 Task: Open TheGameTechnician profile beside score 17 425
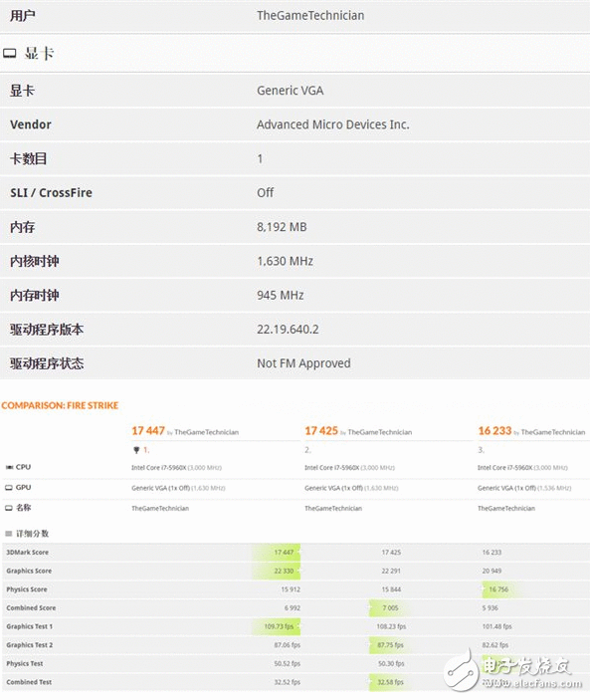point(379,432)
